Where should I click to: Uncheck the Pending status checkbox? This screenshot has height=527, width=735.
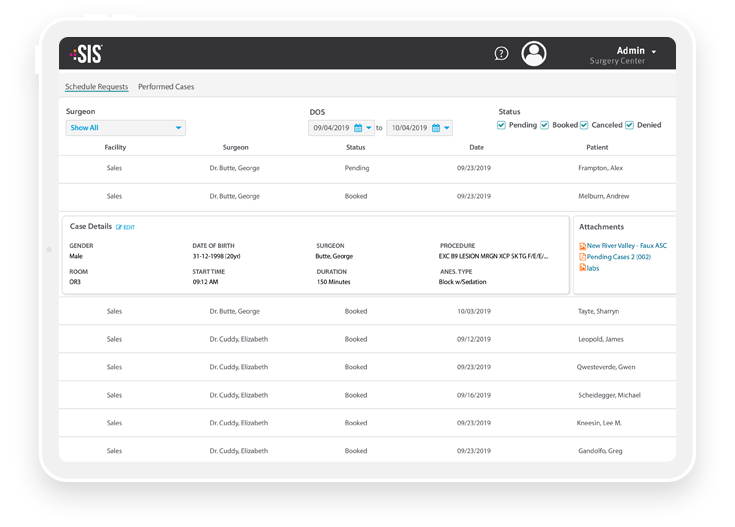pos(502,125)
